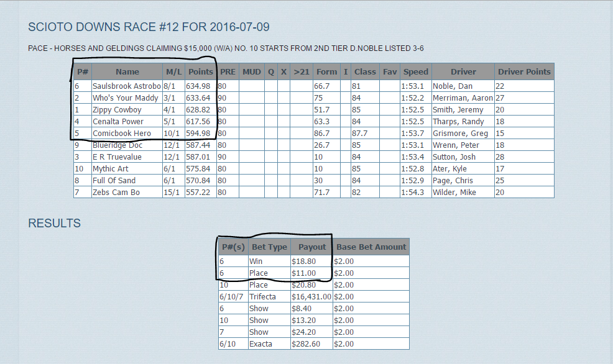
Task: Click the MUD column header
Action: pyautogui.click(x=251, y=72)
